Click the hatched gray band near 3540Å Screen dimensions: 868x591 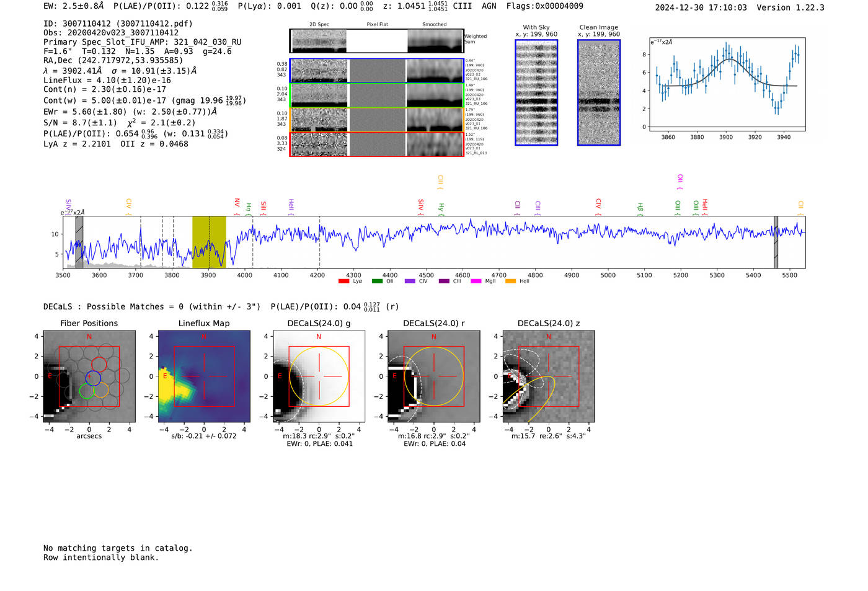pos(79,242)
